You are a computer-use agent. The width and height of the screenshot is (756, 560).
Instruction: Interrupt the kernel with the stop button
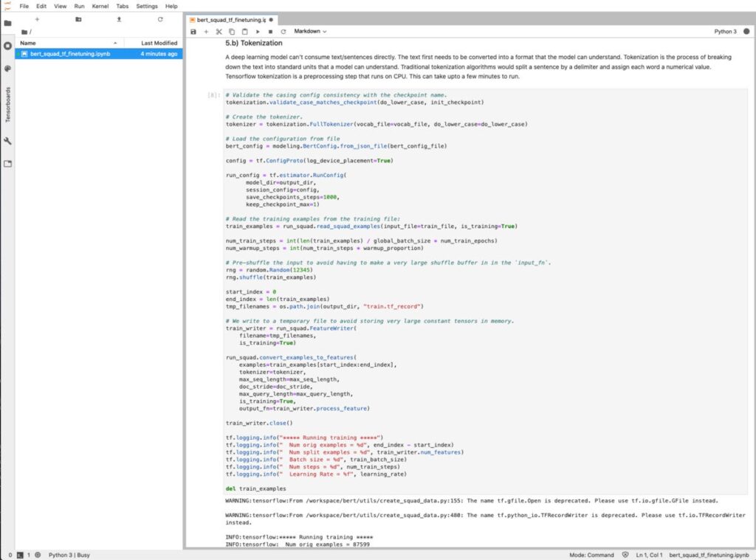click(270, 32)
